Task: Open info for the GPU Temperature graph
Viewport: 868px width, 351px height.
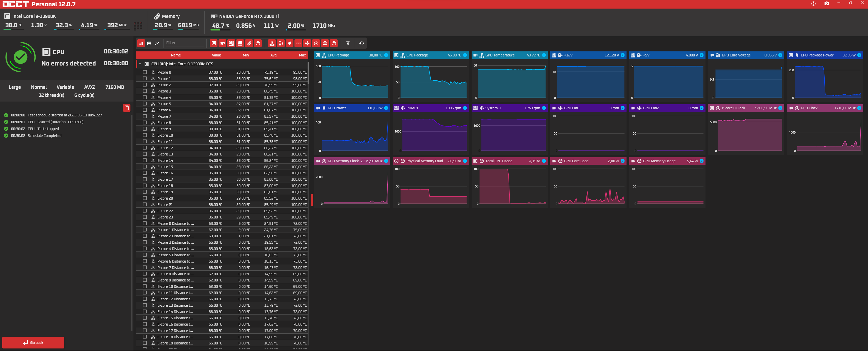Action: tap(544, 55)
